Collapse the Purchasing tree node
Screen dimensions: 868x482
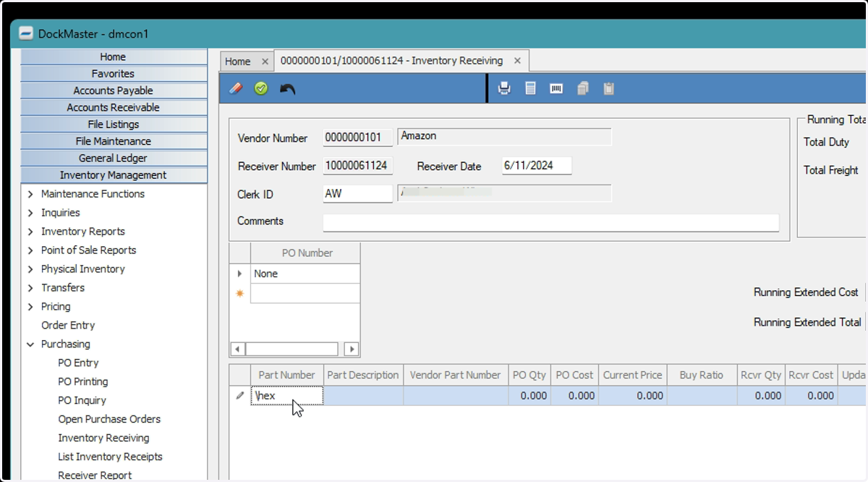point(30,344)
